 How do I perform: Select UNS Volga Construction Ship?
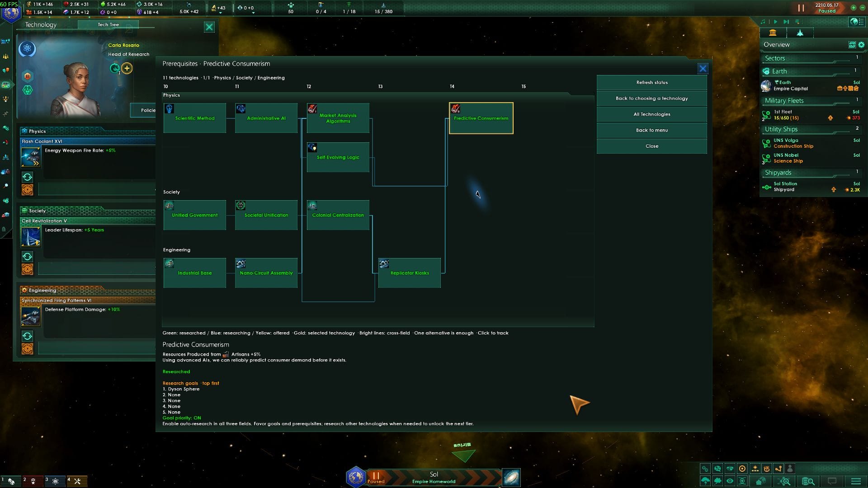click(811, 143)
